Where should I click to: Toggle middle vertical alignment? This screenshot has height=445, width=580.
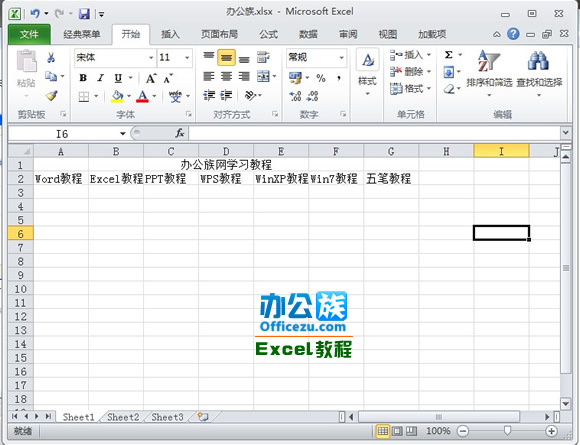pyautogui.click(x=226, y=57)
